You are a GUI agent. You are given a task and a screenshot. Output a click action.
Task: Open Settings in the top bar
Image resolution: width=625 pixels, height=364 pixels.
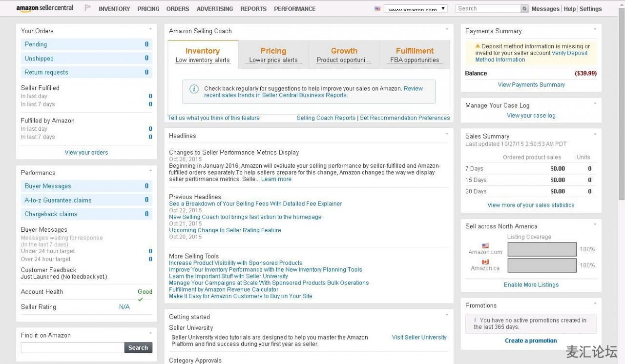[x=591, y=9]
